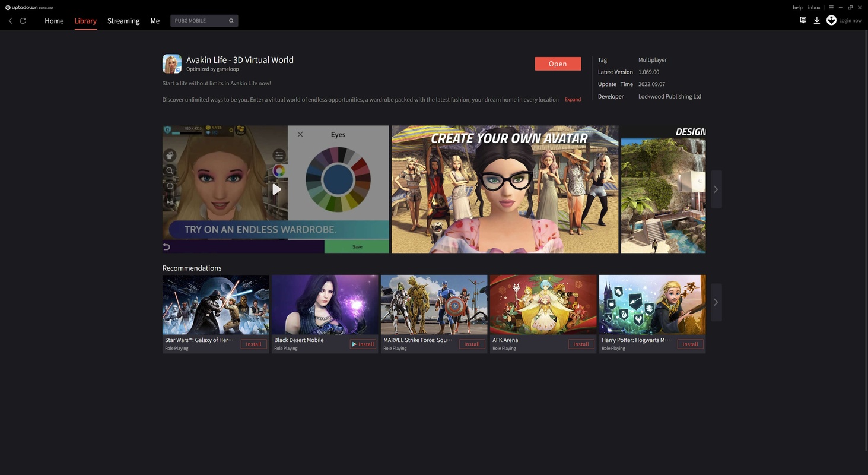Install Black Desert Mobile

[x=363, y=344]
